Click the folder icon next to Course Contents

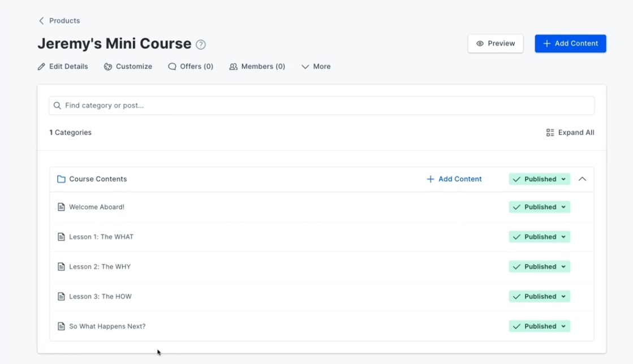point(62,179)
